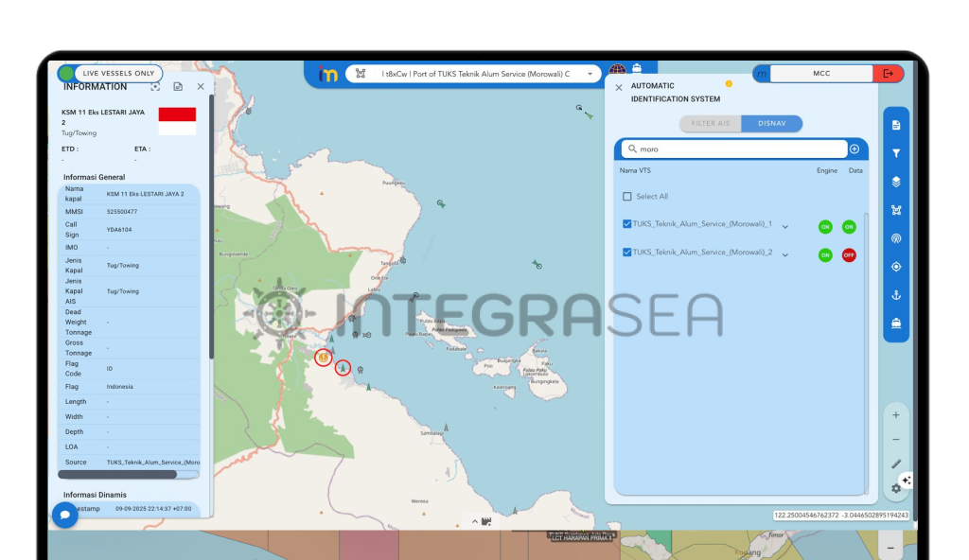The height and width of the screenshot is (560, 969).
Task: Click the Call Sign value YDA6104
Action: (119, 229)
